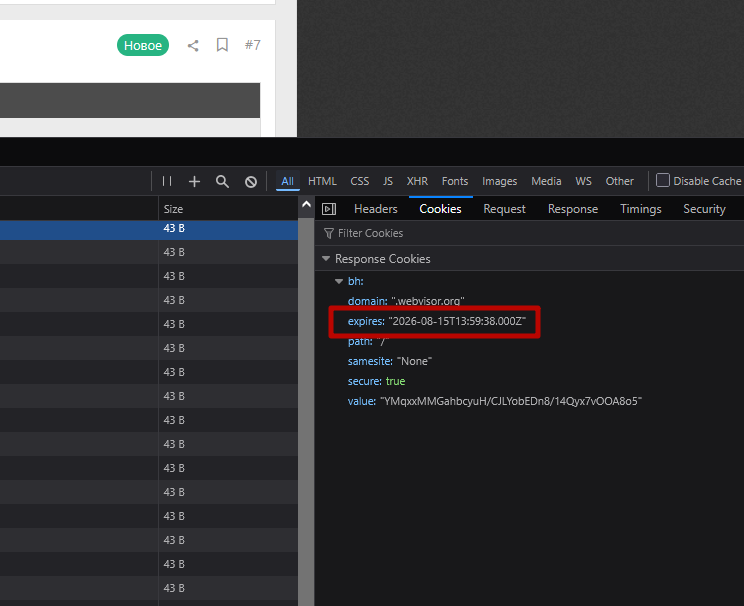744x606 pixels.
Task: Filter requests by Media
Action: (x=546, y=181)
